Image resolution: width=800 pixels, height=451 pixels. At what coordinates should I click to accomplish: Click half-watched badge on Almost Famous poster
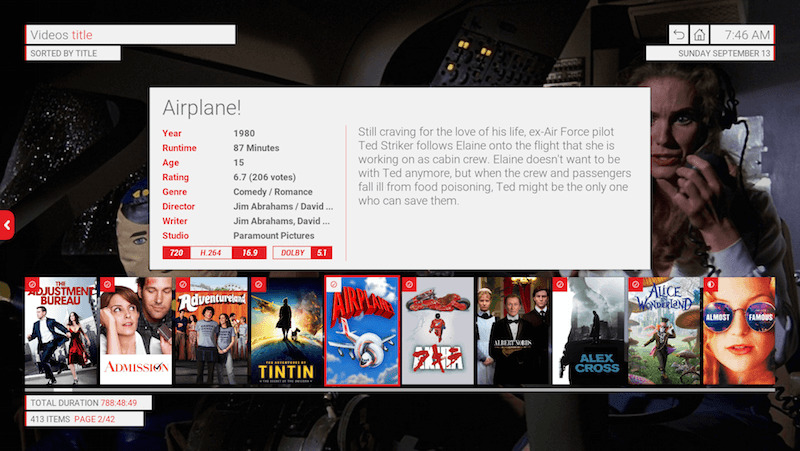pyautogui.click(x=711, y=284)
